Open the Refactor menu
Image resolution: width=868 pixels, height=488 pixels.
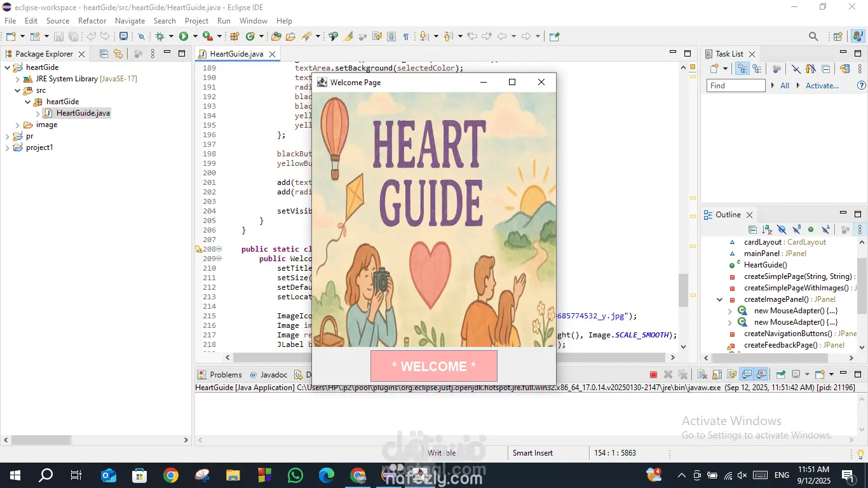click(x=92, y=21)
